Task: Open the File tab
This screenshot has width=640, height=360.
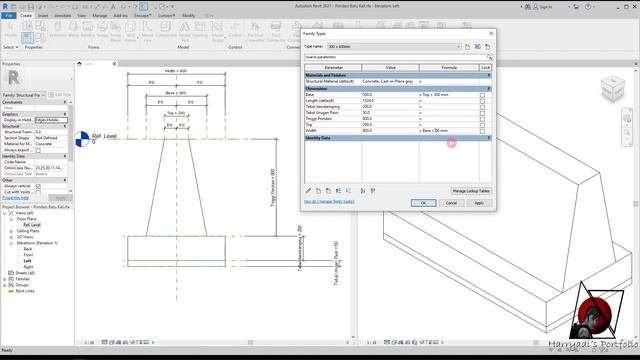Action: pos(9,16)
